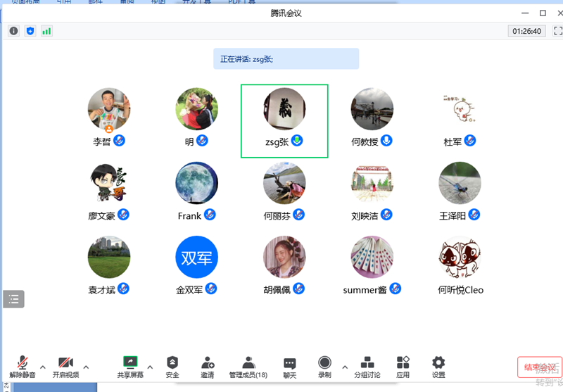The height and width of the screenshot is (392, 563).
Task: Expand video options arrow beside 开启视频
Action: tap(86, 367)
